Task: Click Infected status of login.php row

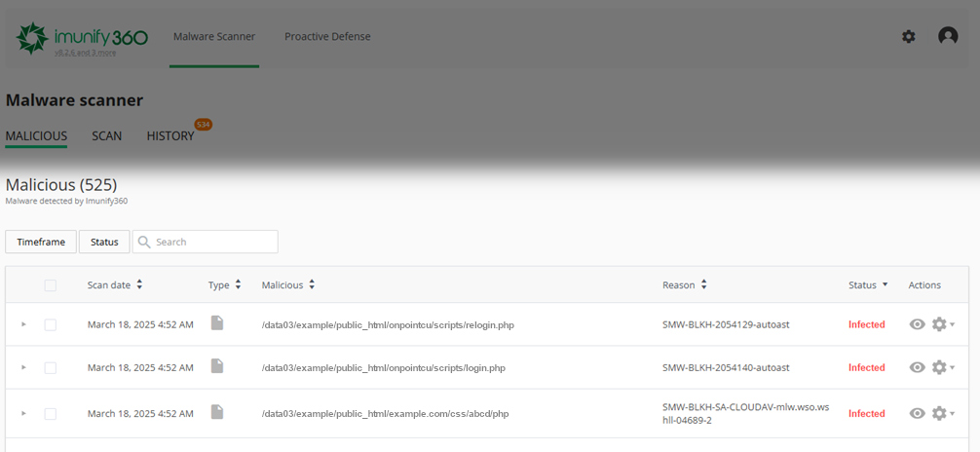Action: coord(866,367)
